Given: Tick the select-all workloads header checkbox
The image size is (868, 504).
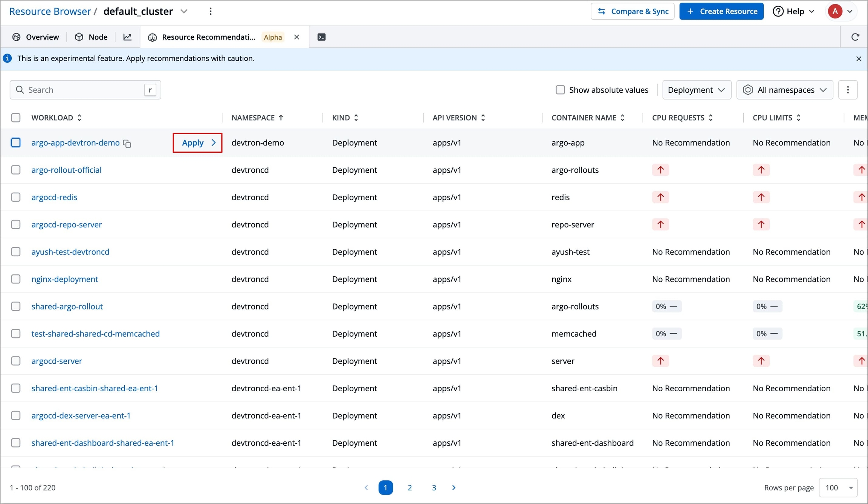Looking at the screenshot, I should 16,118.
